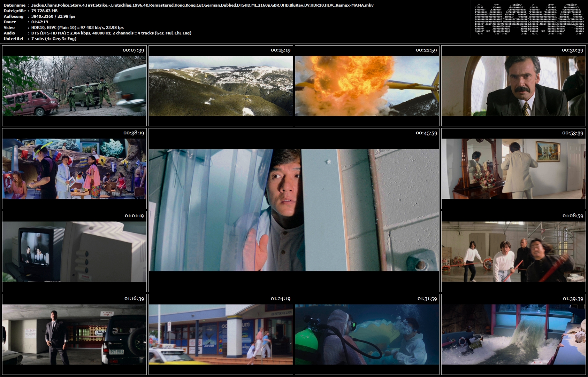The height and width of the screenshot is (377, 588).
Task: Click the HDR10, HEVC video info line
Action: point(77,28)
